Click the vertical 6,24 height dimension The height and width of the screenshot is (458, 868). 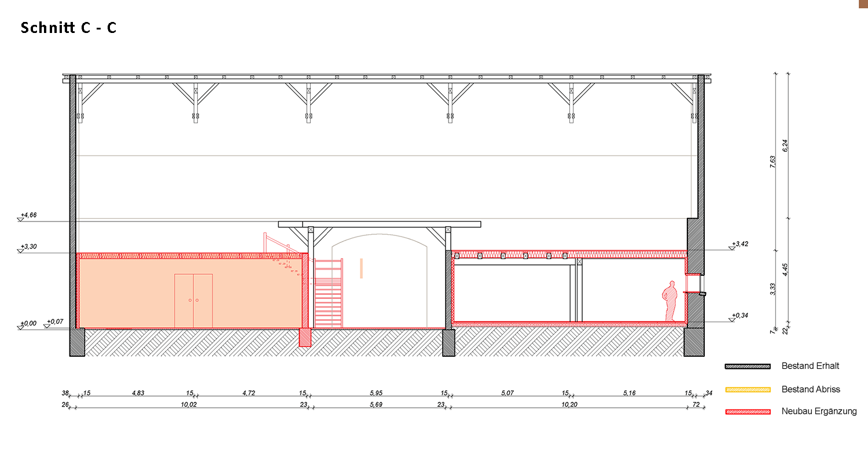pos(785,146)
